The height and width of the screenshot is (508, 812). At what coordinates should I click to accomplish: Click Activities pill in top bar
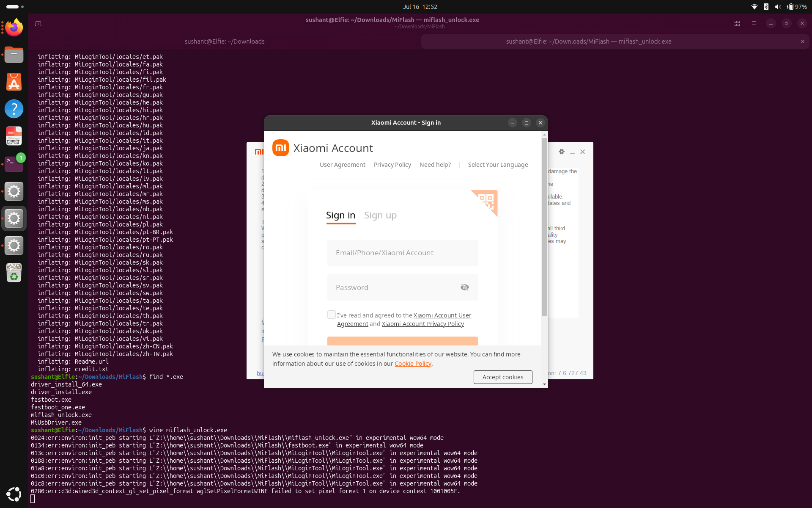[x=15, y=7]
